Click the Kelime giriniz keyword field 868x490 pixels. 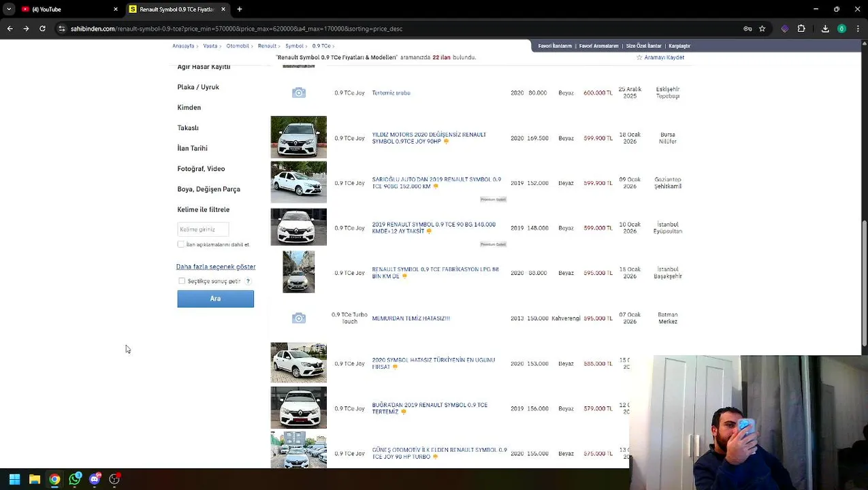(x=203, y=229)
